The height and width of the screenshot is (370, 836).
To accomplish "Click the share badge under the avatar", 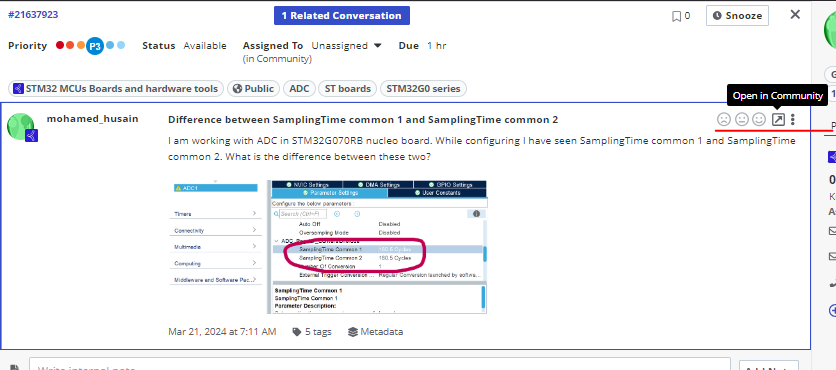I will [x=31, y=136].
